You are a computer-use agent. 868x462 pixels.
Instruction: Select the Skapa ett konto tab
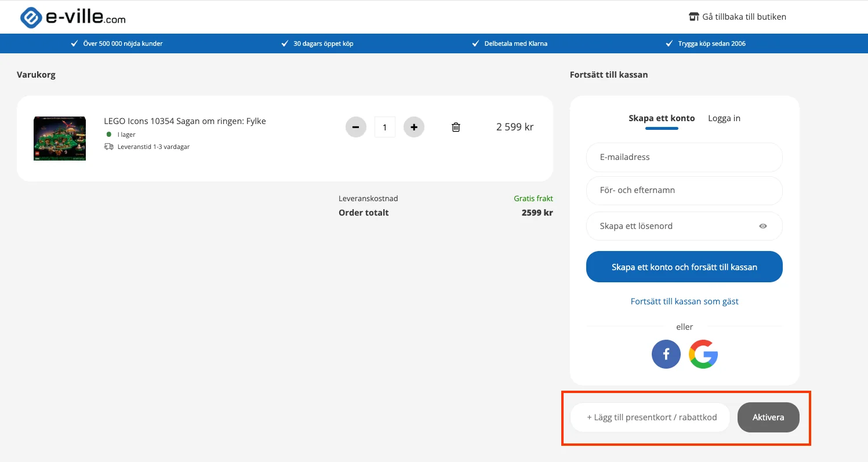click(662, 118)
